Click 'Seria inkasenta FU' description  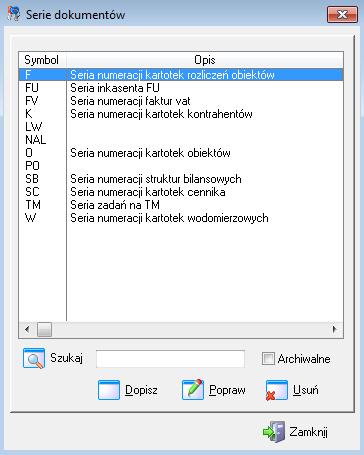(115, 88)
